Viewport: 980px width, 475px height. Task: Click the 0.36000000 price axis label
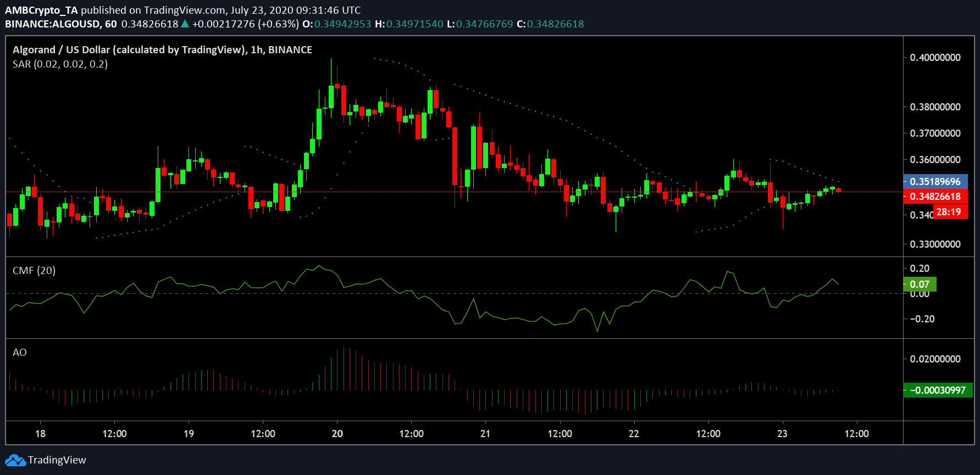tap(935, 160)
